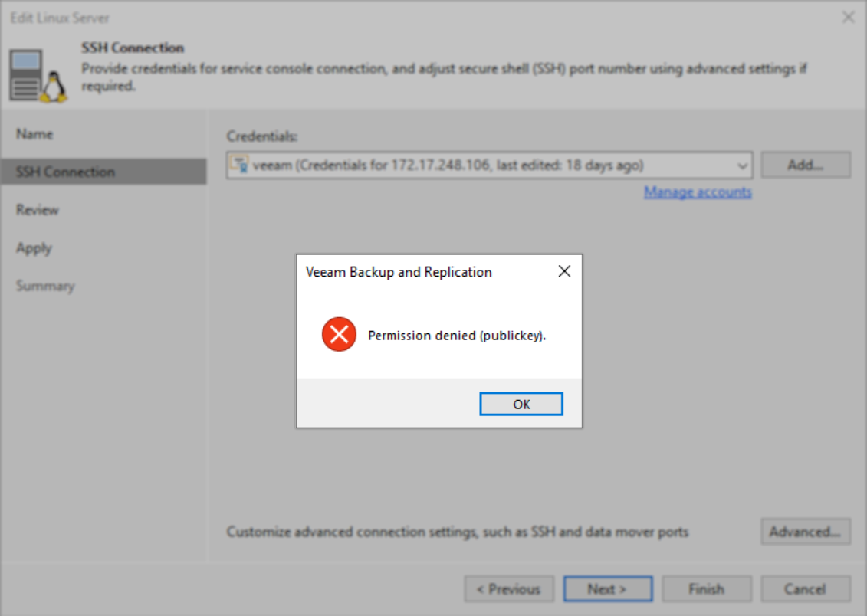The image size is (867, 616).
Task: Cancel the Edit Linux Server wizard
Action: (805, 589)
